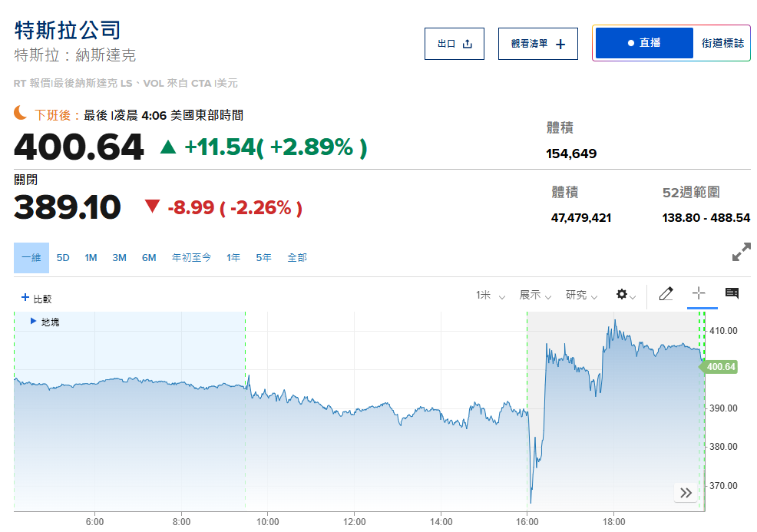The width and height of the screenshot is (757, 532).
Task: Open chart settings gear menu
Action: tap(623, 295)
